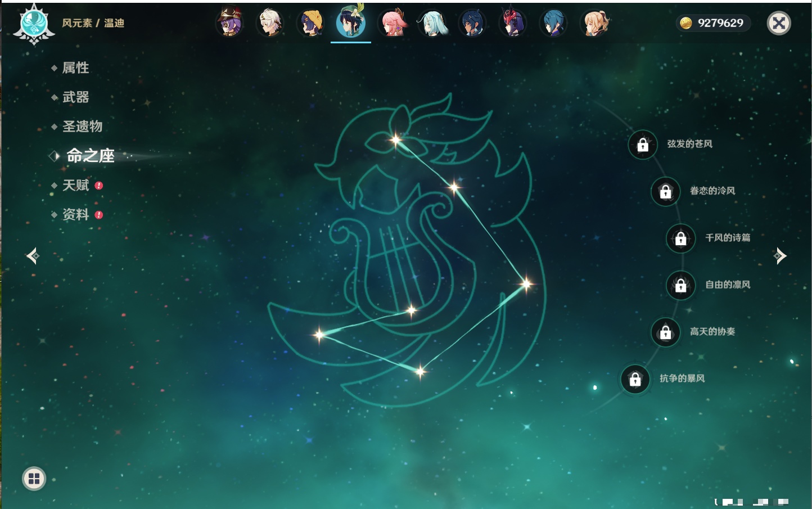
Task: Open the 圣遗物 artifacts menu item
Action: (82, 127)
